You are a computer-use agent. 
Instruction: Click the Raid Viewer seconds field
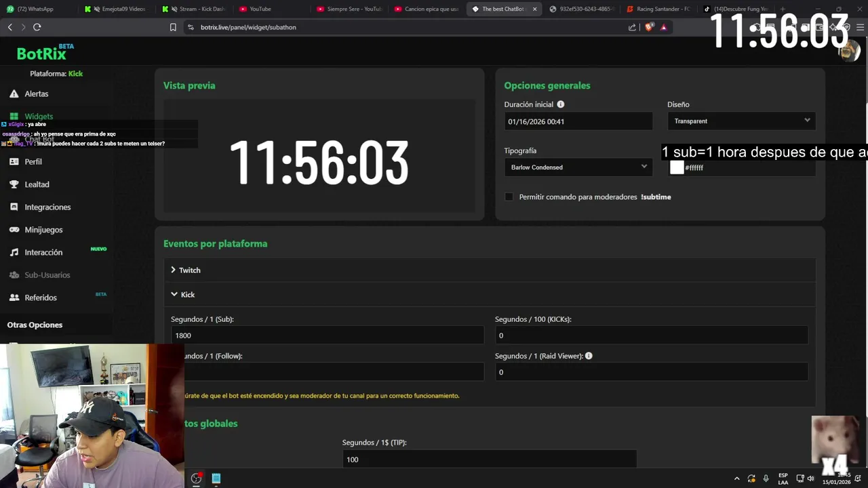pyautogui.click(x=651, y=371)
